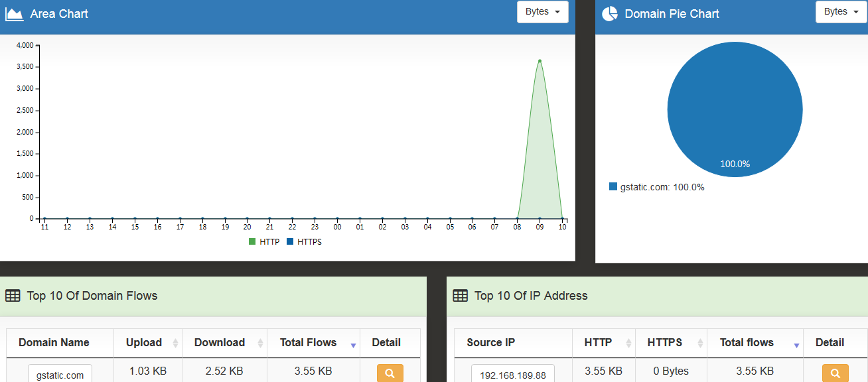Click the table icon beside Top 10 Of IP Address
This screenshot has height=382, width=868.
point(460,296)
